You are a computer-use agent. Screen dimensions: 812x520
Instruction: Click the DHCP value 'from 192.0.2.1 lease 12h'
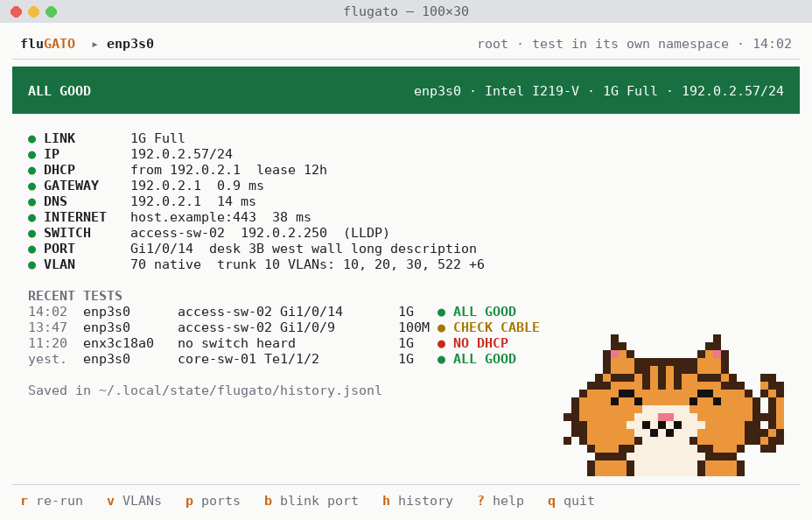(228, 170)
